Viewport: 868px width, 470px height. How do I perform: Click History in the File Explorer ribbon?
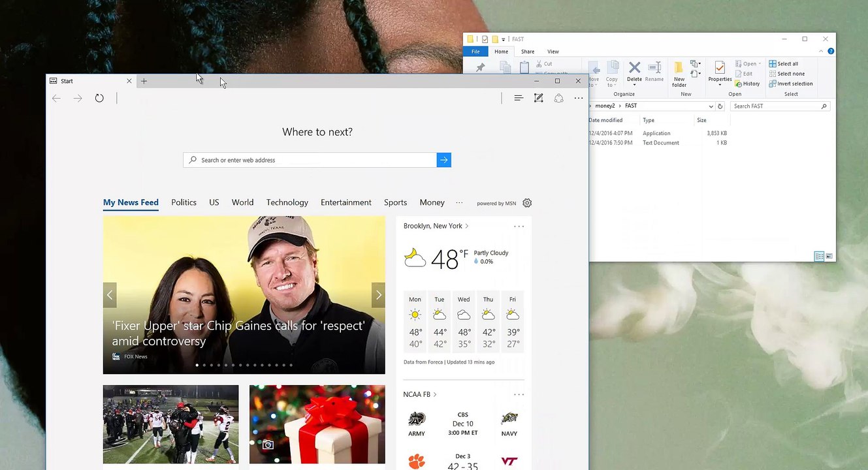[748, 84]
